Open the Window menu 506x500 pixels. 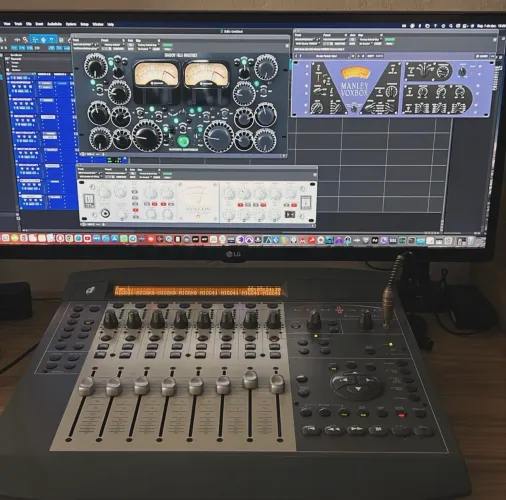(98, 24)
